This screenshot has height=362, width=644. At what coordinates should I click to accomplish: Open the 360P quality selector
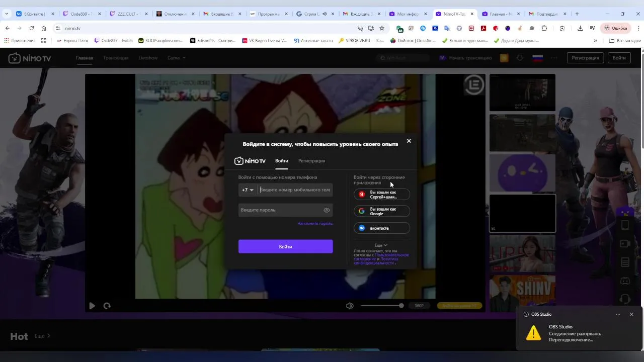[419, 306]
